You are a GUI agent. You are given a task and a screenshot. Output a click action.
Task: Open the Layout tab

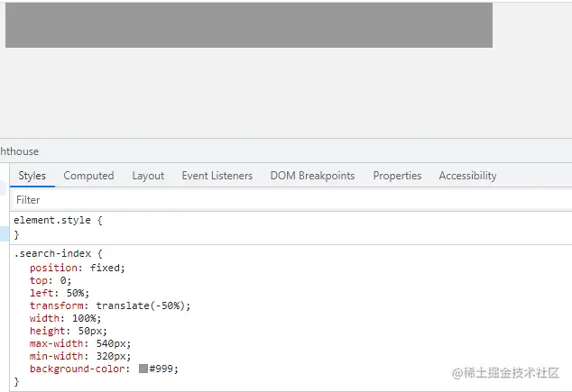coord(148,176)
